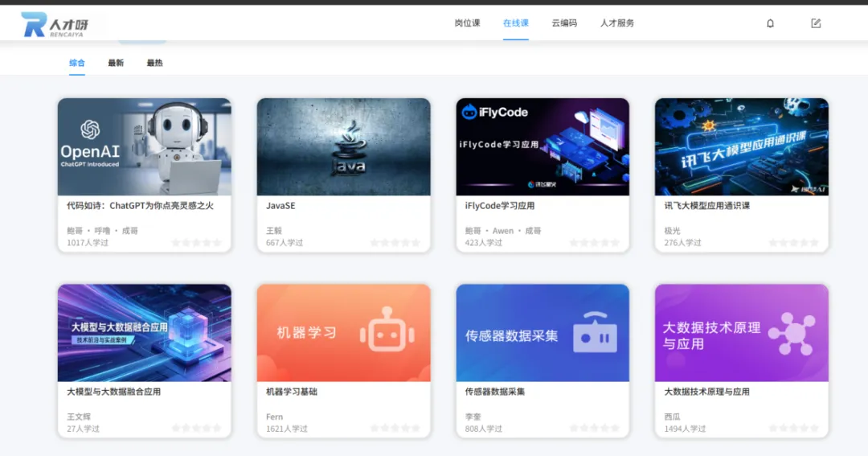Click instructor name 西瓜

[672, 417]
